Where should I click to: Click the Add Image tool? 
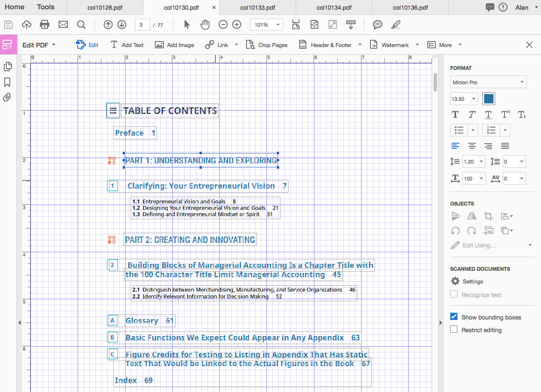(175, 45)
